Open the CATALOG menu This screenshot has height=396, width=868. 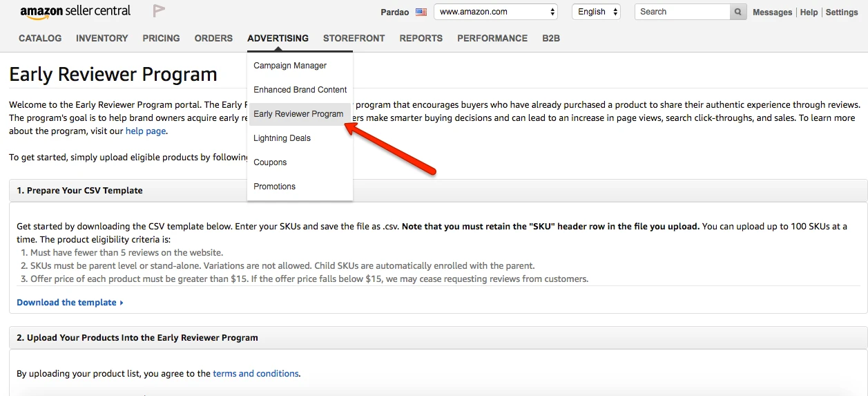click(40, 38)
